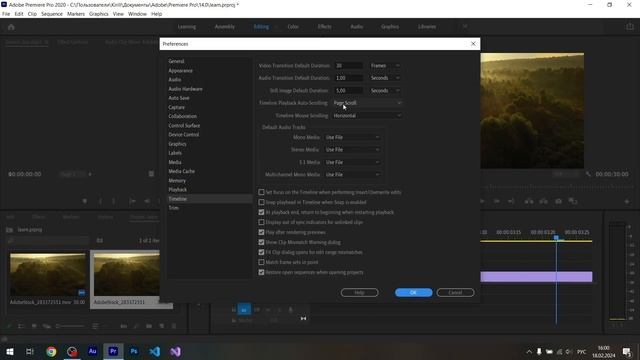Click Cancel in Preferences dialog
The width and height of the screenshot is (640, 360).
pyautogui.click(x=455, y=292)
